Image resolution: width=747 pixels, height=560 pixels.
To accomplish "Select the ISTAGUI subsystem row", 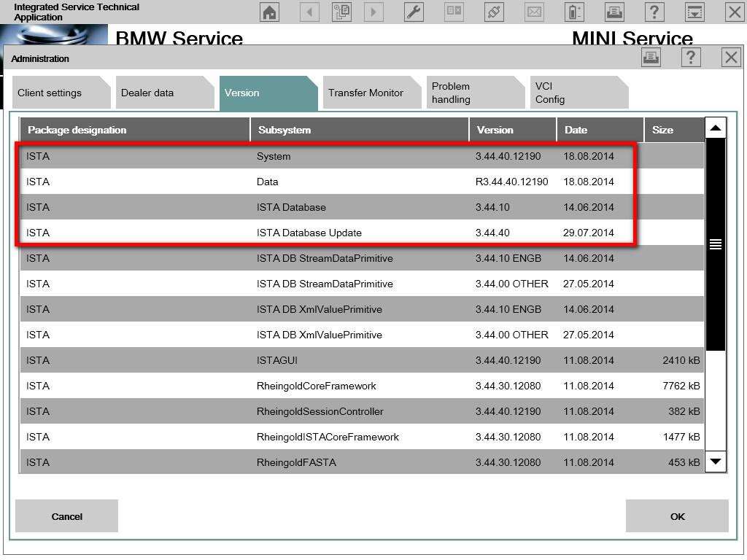I will tap(362, 360).
